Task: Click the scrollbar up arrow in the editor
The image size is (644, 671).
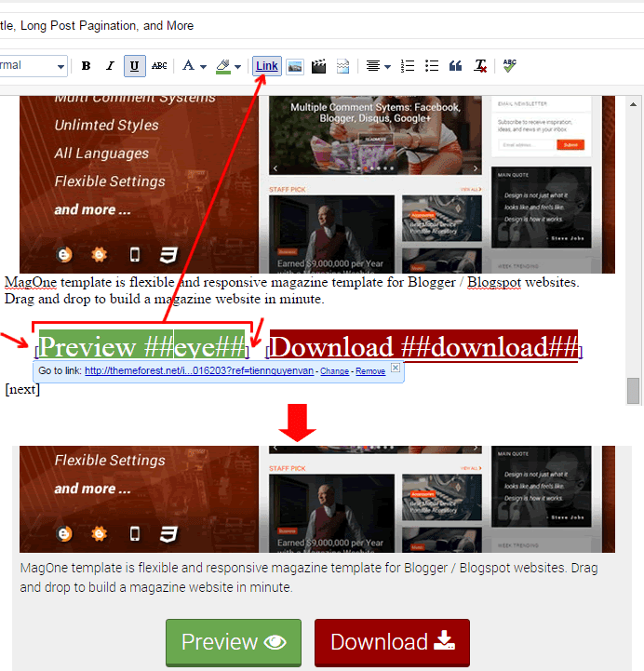Action: click(634, 104)
